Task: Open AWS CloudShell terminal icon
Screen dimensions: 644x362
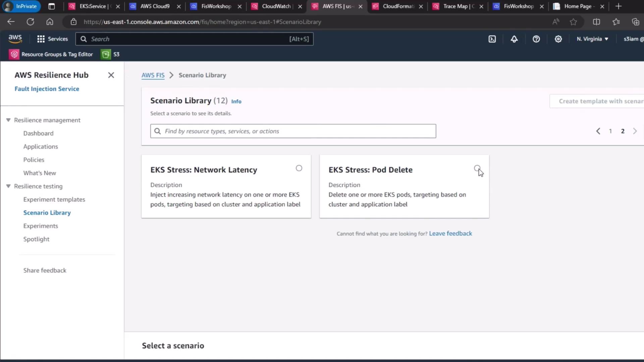Action: pos(492,39)
